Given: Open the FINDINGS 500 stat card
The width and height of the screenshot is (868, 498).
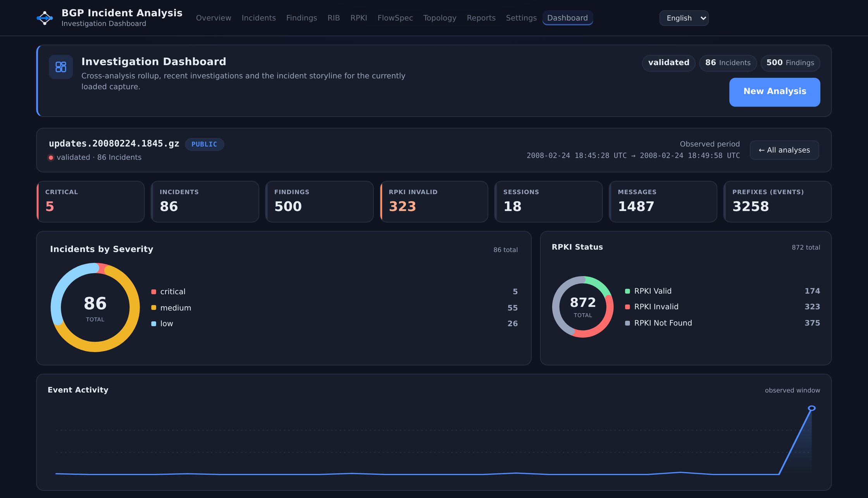Looking at the screenshot, I should click(x=319, y=202).
